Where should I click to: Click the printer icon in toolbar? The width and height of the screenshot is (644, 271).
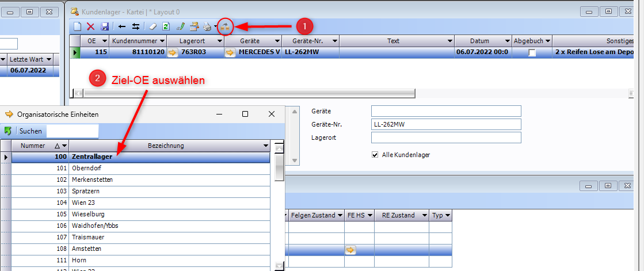tap(207, 26)
